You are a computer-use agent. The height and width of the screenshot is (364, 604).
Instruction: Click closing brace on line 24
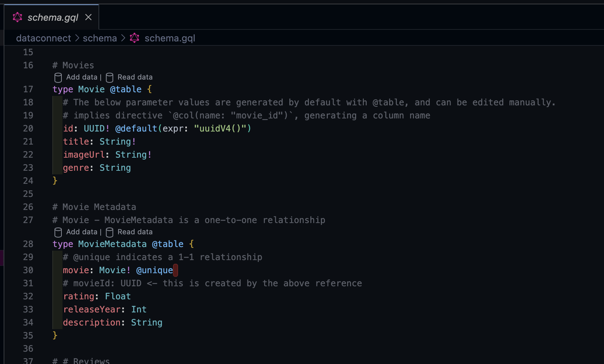pyautogui.click(x=55, y=181)
